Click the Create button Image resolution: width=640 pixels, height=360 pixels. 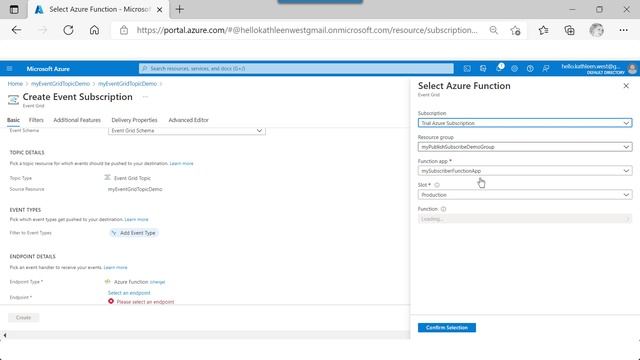[x=24, y=318]
